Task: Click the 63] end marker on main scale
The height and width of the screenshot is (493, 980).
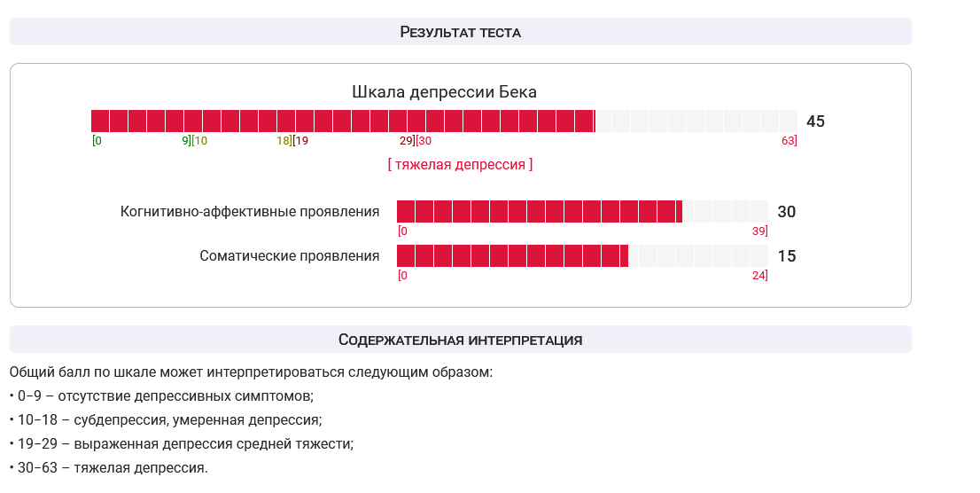Action: coord(789,141)
